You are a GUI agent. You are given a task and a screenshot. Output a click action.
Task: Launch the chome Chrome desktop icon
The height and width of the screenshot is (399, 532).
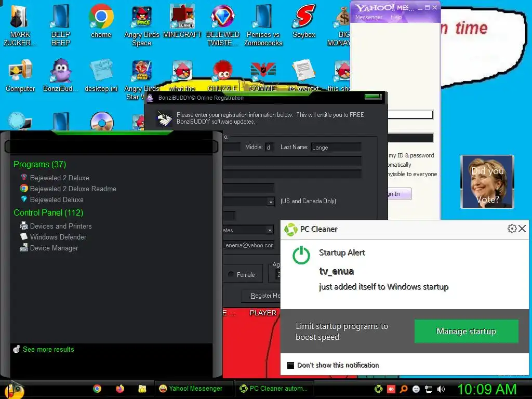[101, 21]
